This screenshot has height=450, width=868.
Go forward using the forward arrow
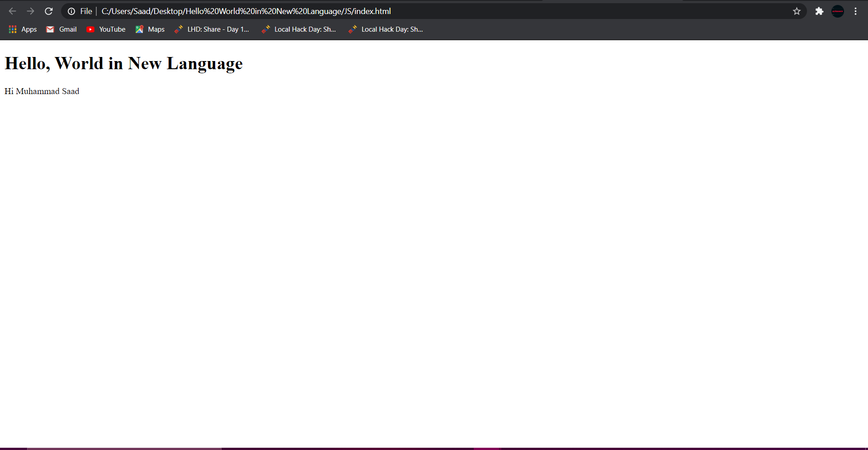30,11
